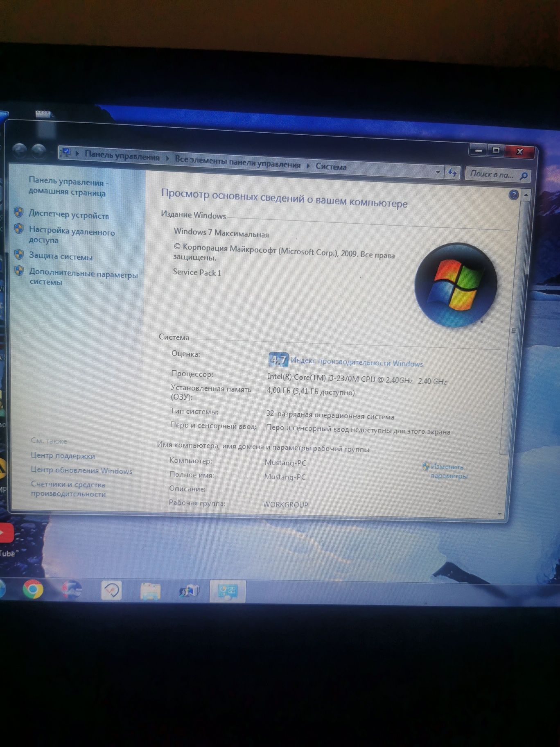Go forward with the Forward arrow button
Viewport: 560px width, 747px height.
(38, 152)
